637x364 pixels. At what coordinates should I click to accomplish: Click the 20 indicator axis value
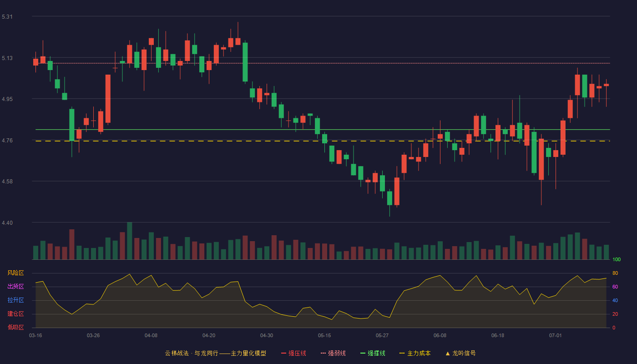point(615,314)
